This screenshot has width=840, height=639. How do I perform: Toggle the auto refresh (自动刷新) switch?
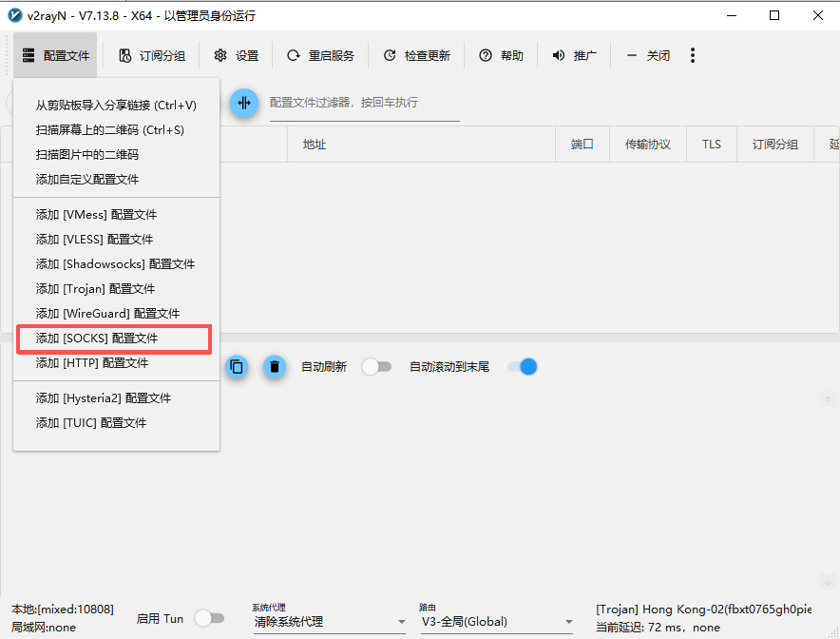376,366
